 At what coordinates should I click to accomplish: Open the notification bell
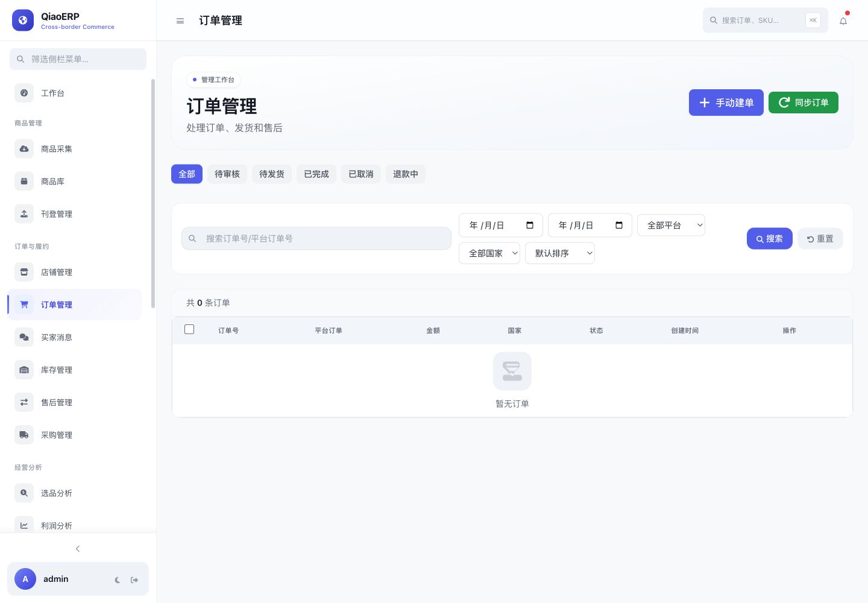843,21
